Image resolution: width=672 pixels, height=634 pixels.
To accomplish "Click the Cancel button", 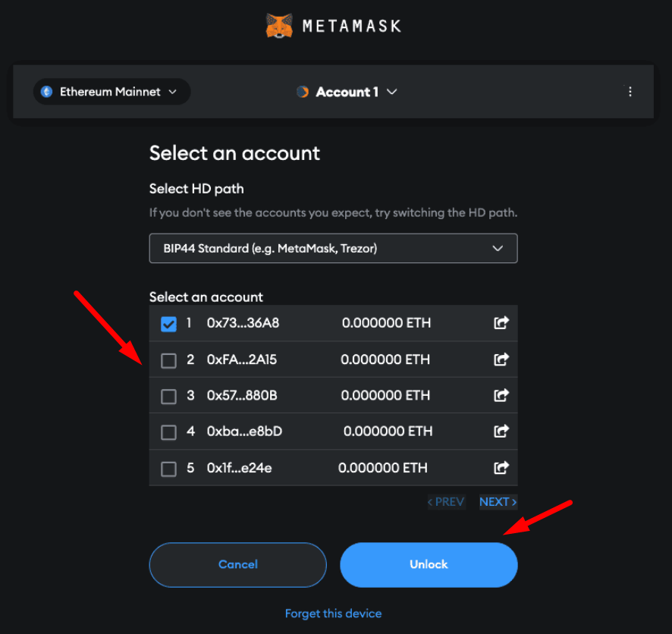I will pos(238,564).
